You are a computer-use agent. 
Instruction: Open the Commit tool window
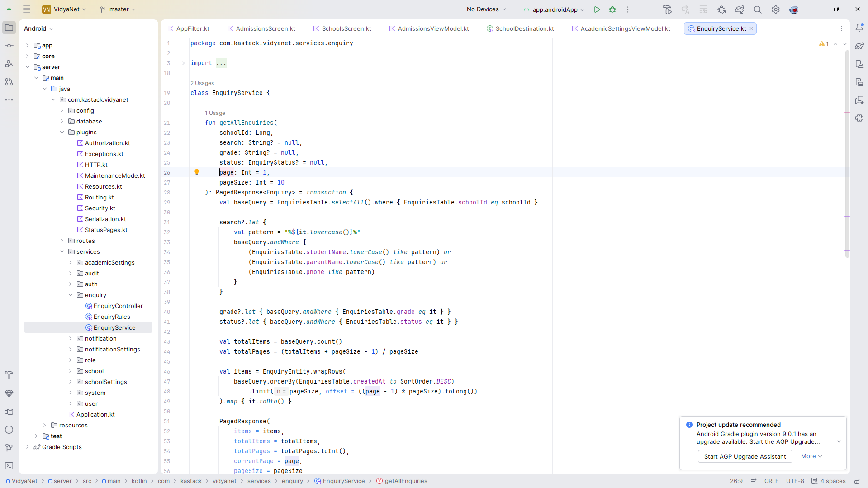coord(9,46)
